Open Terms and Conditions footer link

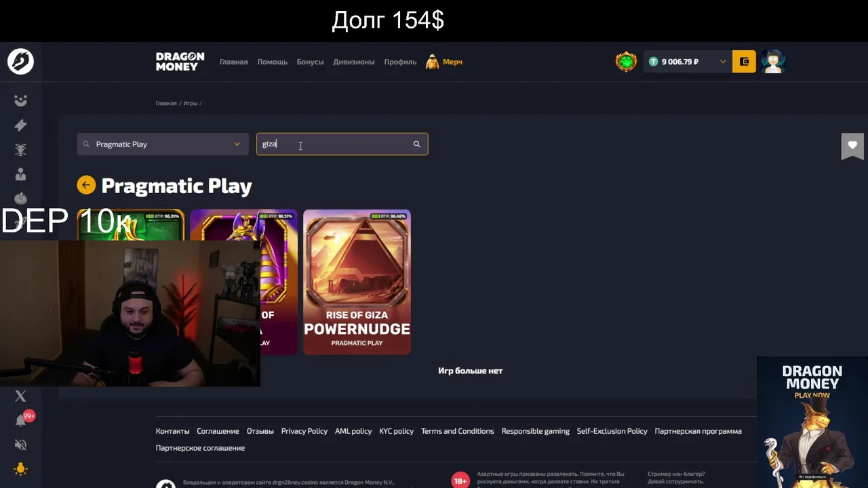[457, 431]
